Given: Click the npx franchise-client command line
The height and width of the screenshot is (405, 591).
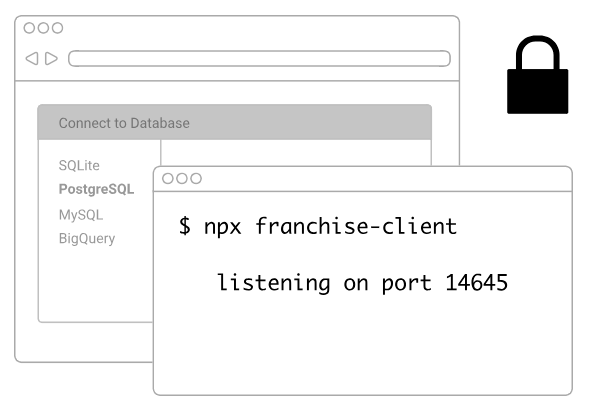Looking at the screenshot, I should (318, 226).
